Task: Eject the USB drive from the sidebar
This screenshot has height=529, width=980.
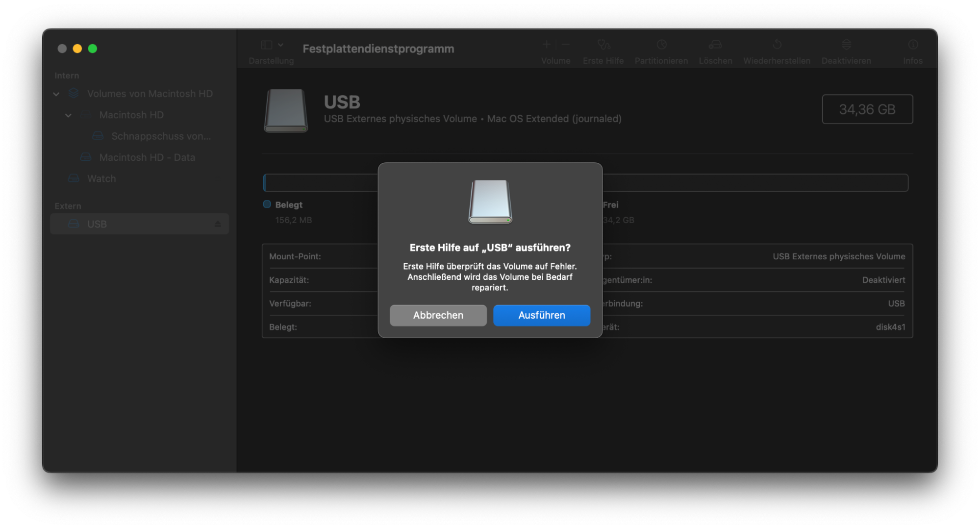Action: coord(217,224)
